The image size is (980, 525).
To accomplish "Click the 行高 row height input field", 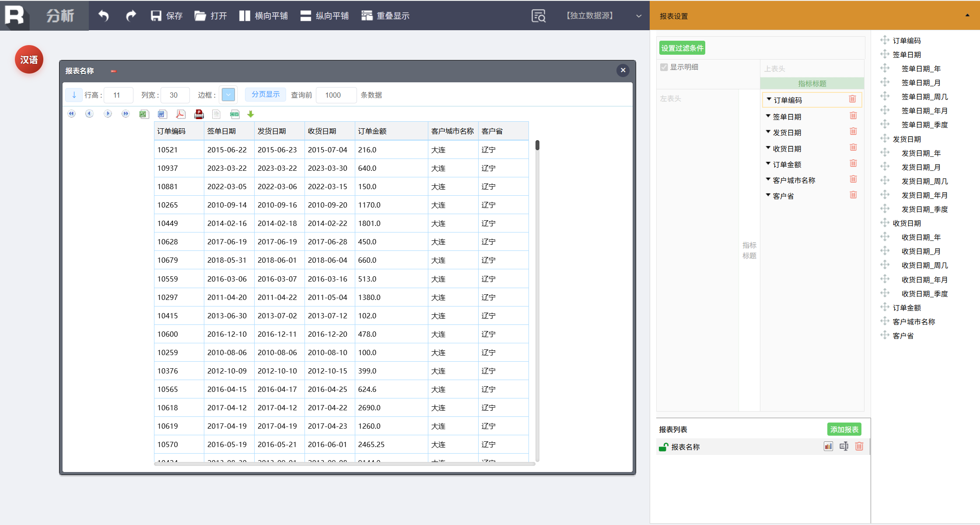I will tap(118, 95).
